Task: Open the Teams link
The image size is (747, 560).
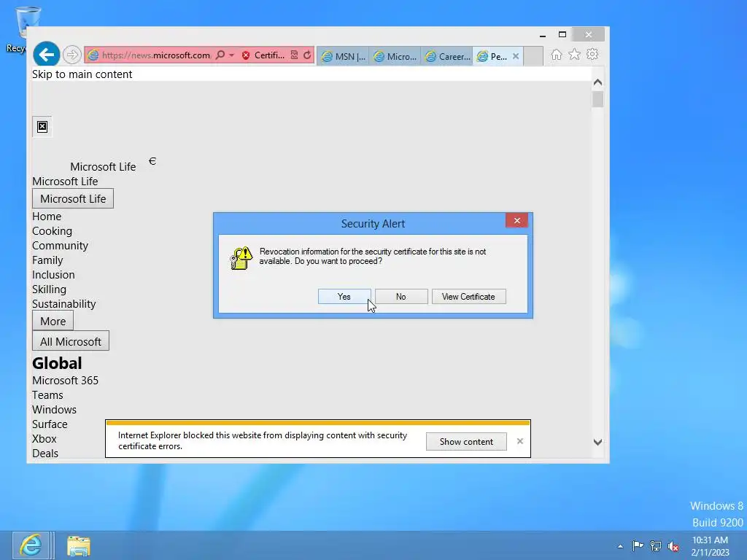Action: click(x=47, y=395)
